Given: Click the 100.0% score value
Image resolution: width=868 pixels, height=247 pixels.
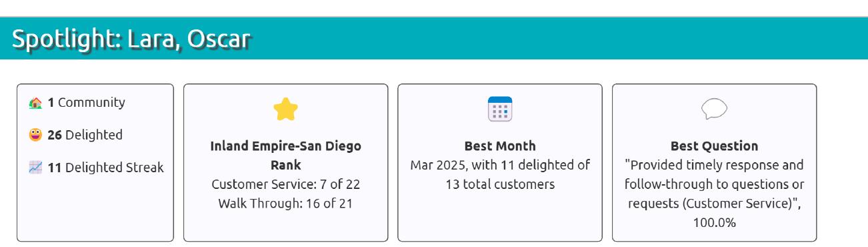Looking at the screenshot, I should (714, 223).
